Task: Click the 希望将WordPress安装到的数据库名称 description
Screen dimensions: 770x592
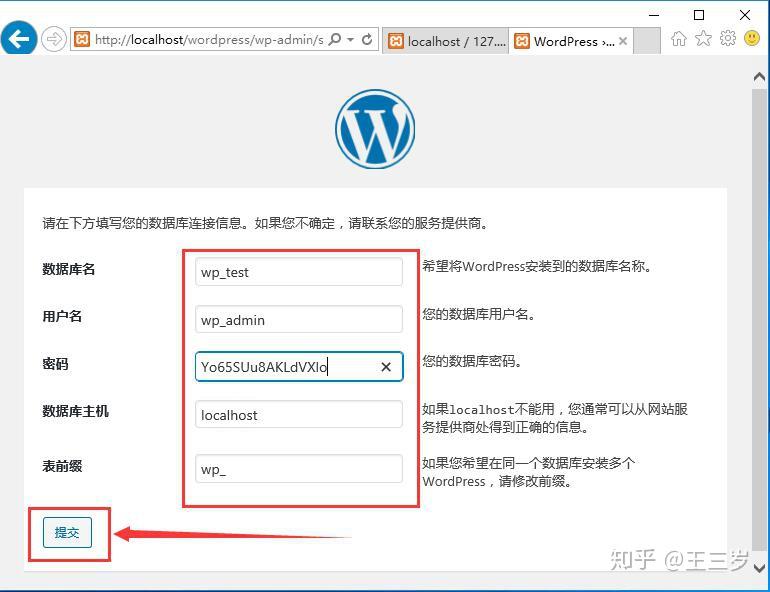Action: [537, 267]
